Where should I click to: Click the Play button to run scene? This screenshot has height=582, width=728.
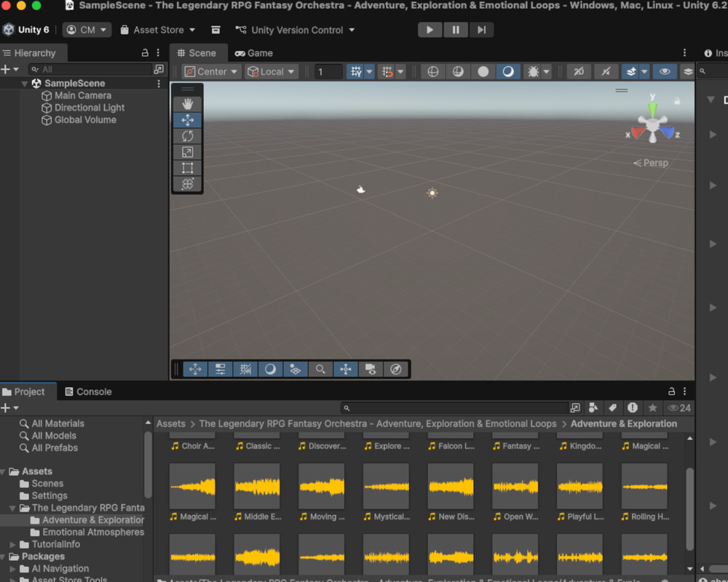tap(430, 30)
